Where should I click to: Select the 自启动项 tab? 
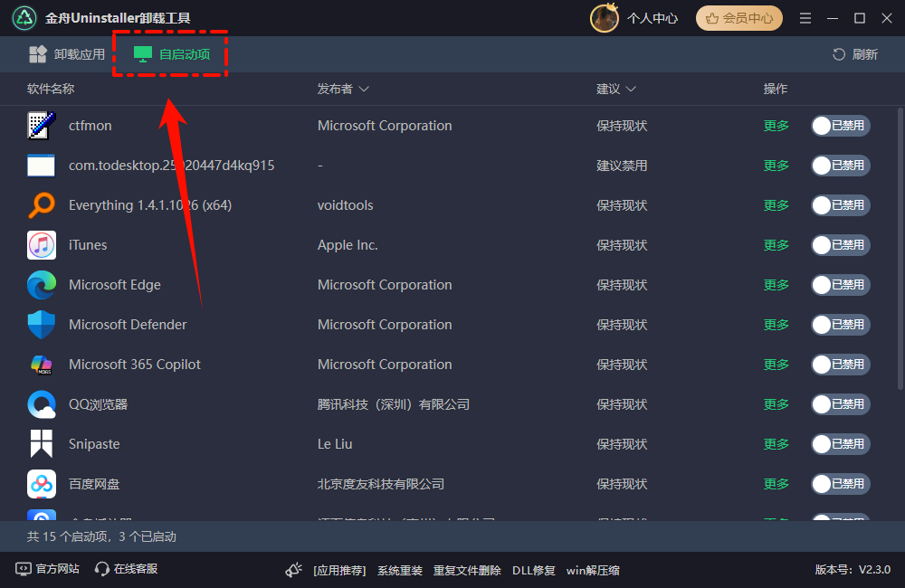(172, 54)
